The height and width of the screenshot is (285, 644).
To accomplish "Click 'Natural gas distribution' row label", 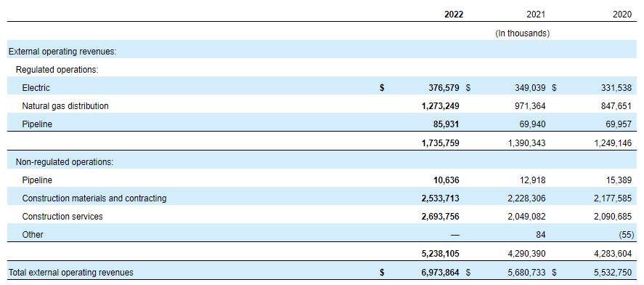I will click(x=65, y=106).
